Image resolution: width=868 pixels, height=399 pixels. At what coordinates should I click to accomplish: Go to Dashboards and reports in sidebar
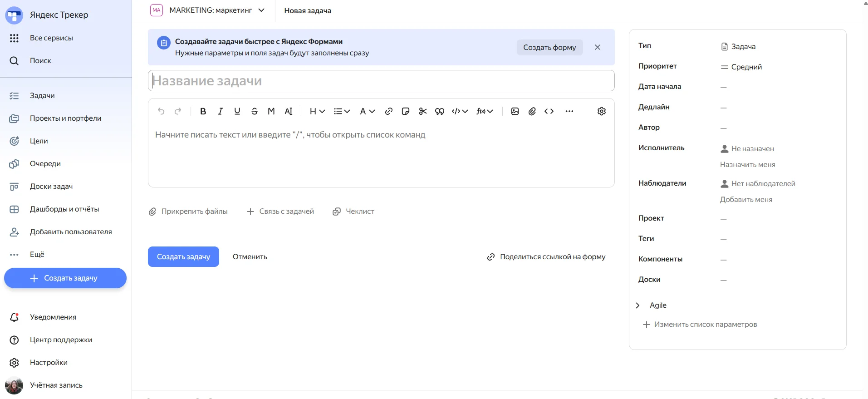tap(64, 209)
